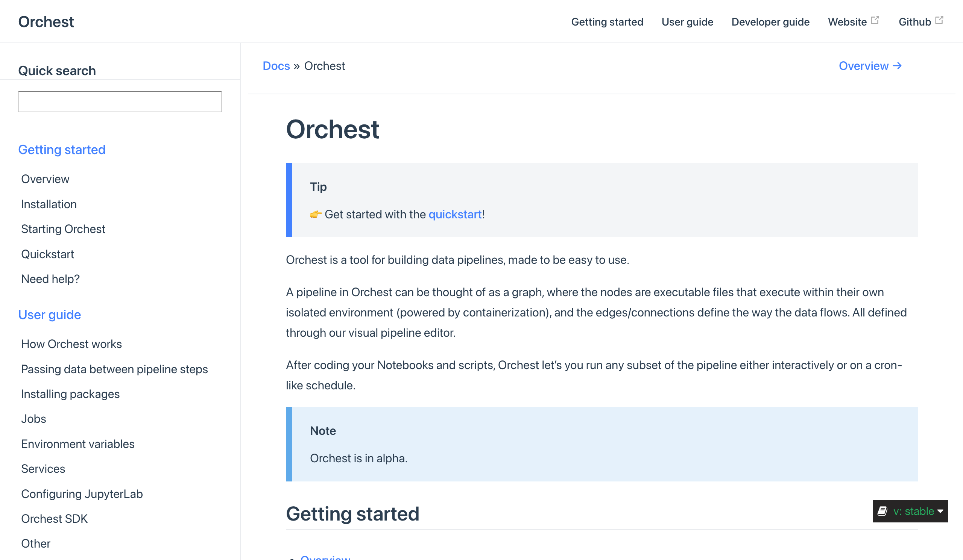
Task: Click the pointing hand emoji in Tip
Action: pyautogui.click(x=316, y=215)
